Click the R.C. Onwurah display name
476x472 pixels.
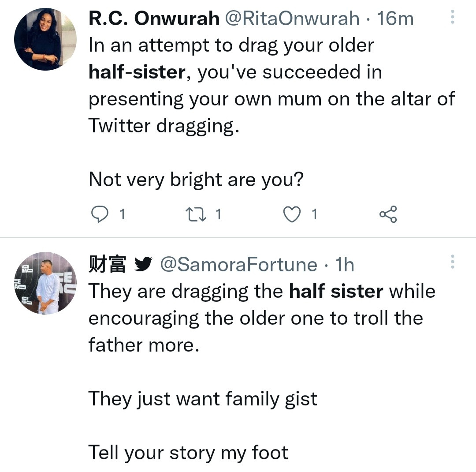pos(154,19)
